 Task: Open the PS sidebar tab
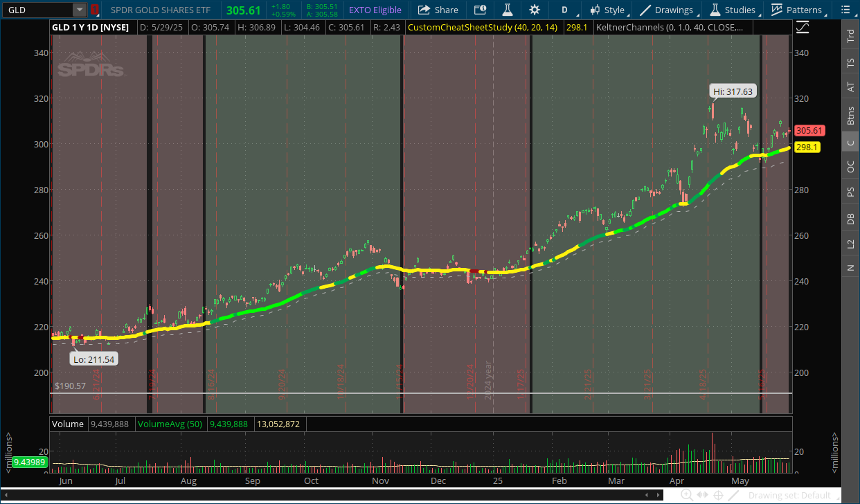[850, 192]
